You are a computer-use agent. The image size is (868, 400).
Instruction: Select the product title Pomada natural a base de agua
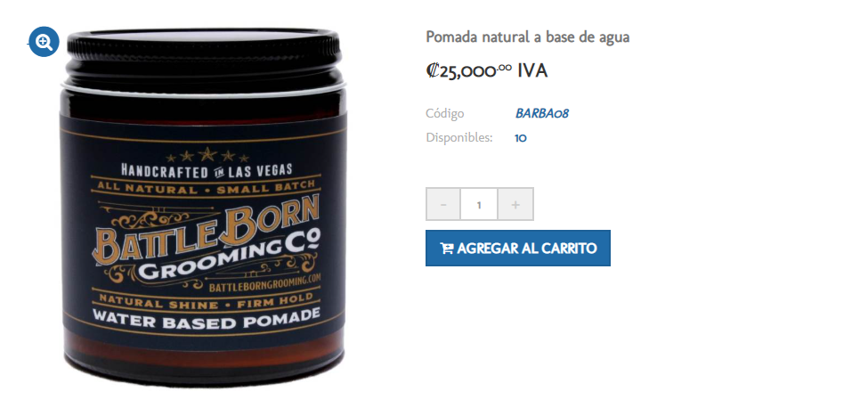(528, 37)
